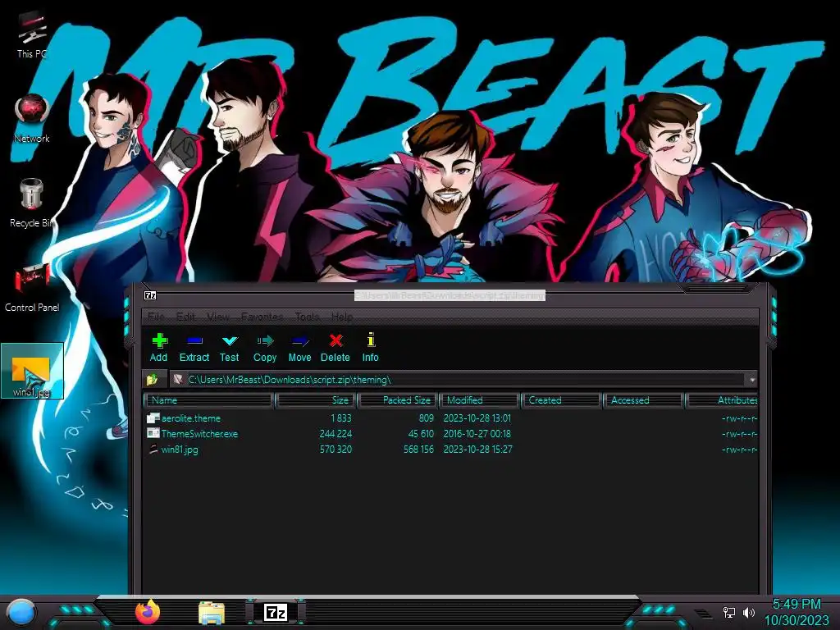Select the Copy toolbar icon
This screenshot has height=630, width=840.
[265, 347]
